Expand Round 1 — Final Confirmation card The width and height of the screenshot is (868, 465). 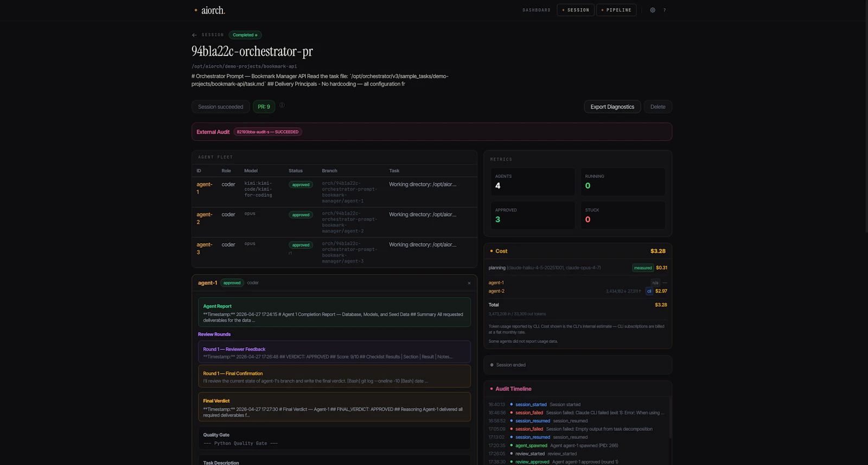334,377
